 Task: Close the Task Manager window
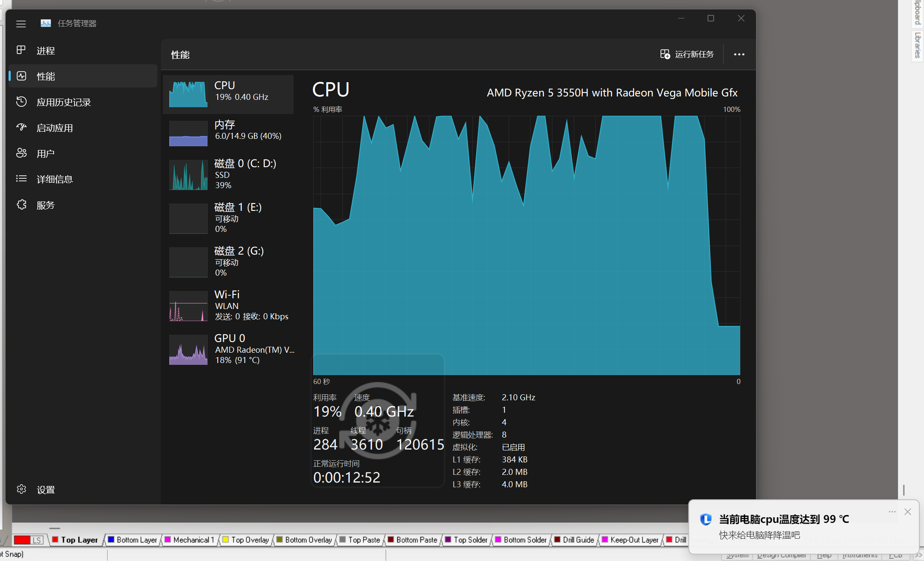click(x=741, y=18)
